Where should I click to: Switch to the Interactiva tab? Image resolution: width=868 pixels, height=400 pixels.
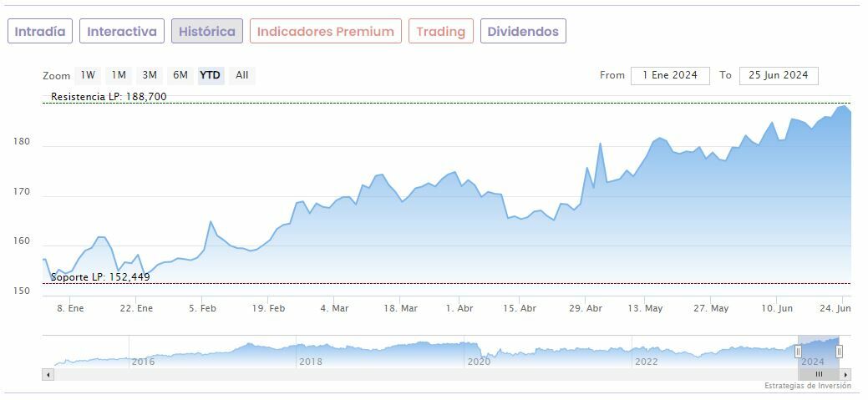(x=122, y=32)
